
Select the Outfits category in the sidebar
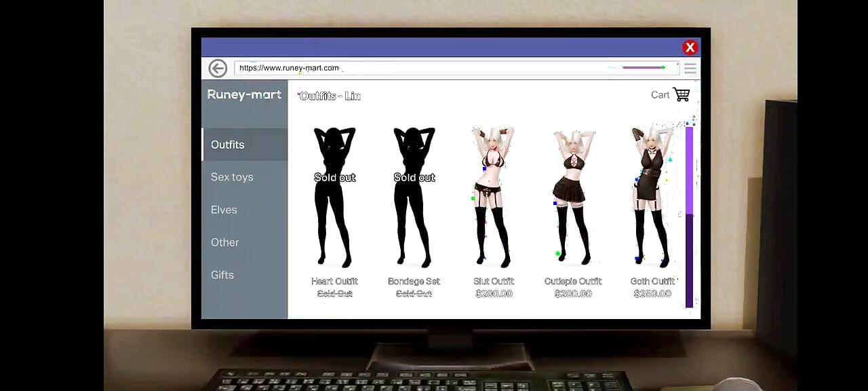point(228,145)
